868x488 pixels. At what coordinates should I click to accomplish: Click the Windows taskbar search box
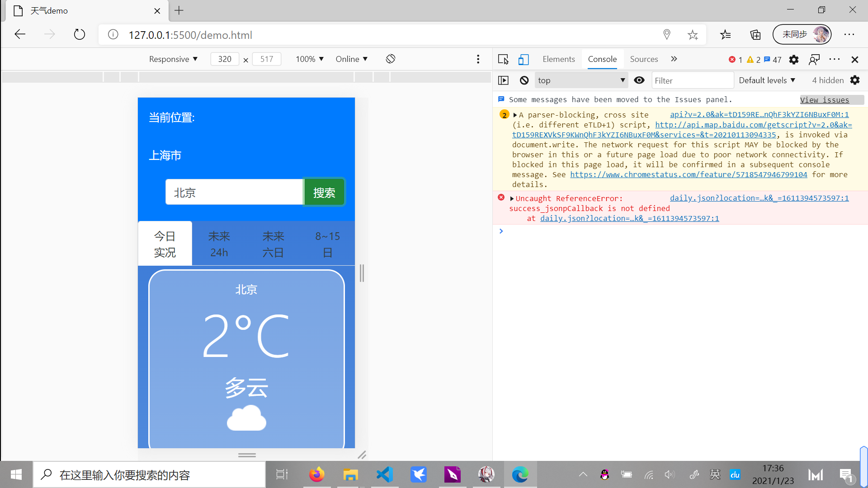pos(149,474)
